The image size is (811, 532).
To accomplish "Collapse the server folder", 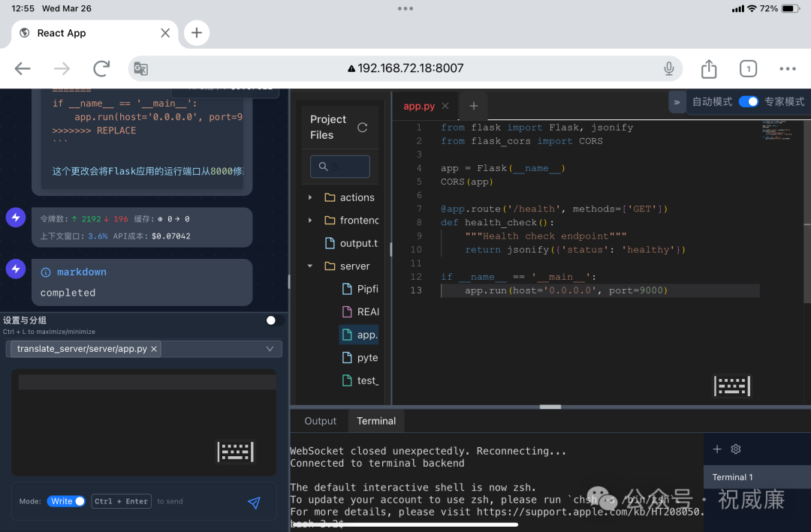I will [310, 266].
